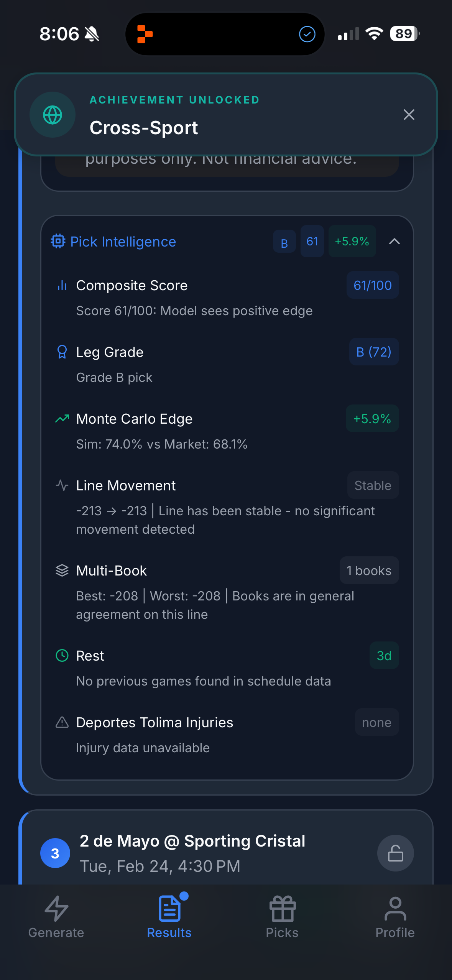
Task: Click the Multi-Book layers icon
Action: pyautogui.click(x=62, y=570)
